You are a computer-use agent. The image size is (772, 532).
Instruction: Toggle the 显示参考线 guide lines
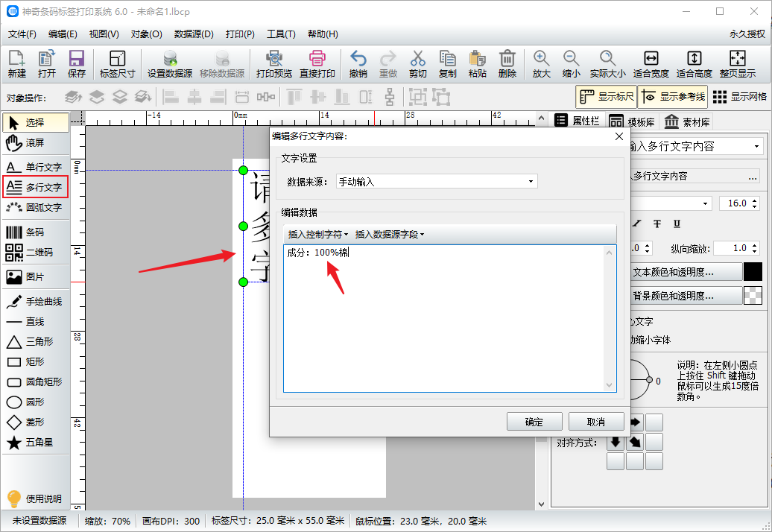pyautogui.click(x=671, y=97)
